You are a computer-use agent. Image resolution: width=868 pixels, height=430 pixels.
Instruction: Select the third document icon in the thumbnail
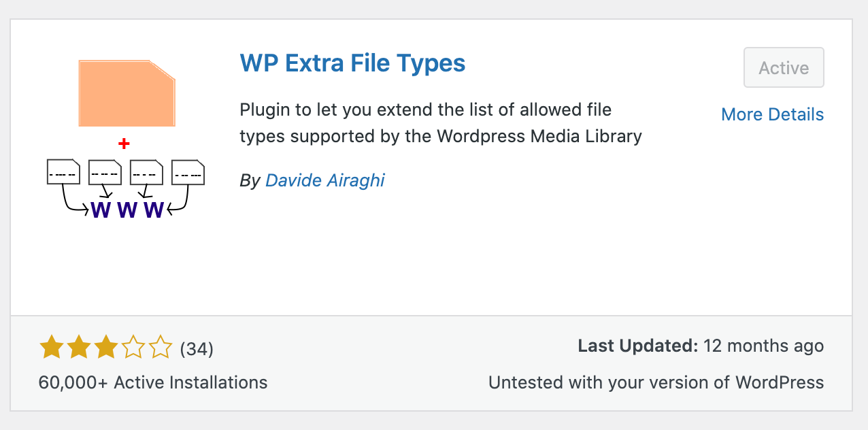pos(146,172)
